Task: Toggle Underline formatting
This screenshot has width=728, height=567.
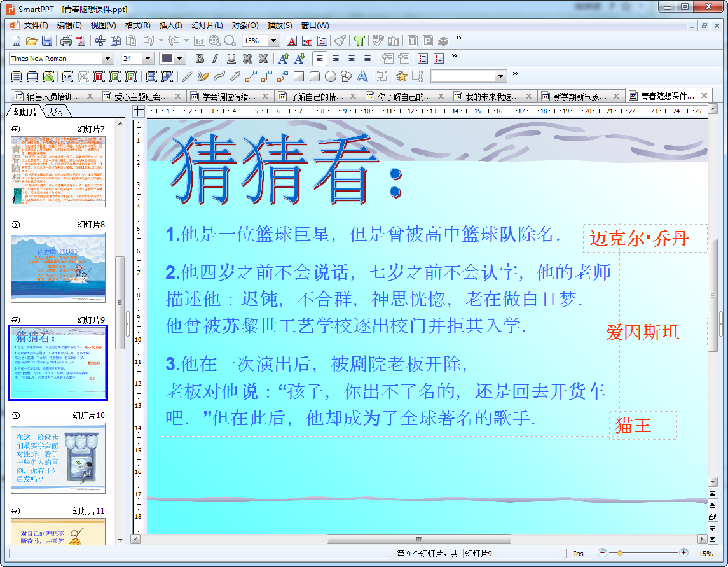Action: pyautogui.click(x=231, y=59)
